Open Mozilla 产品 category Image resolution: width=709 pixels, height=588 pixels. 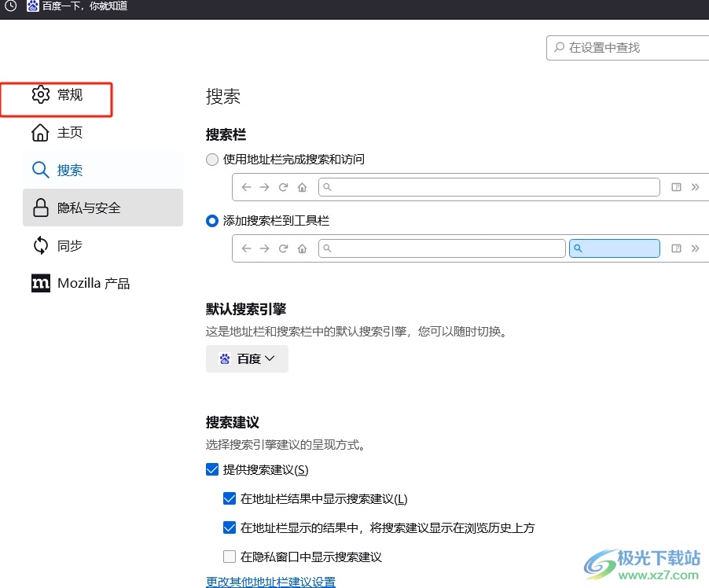[x=103, y=283]
